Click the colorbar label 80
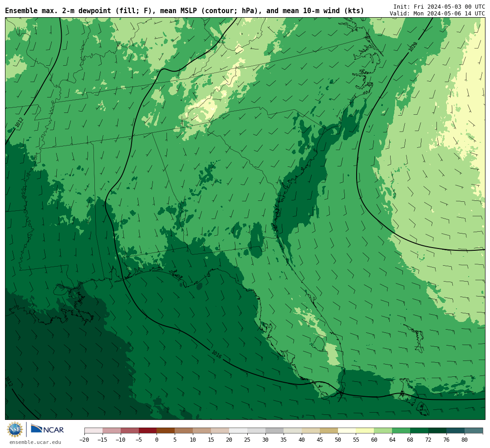 click(x=465, y=440)
